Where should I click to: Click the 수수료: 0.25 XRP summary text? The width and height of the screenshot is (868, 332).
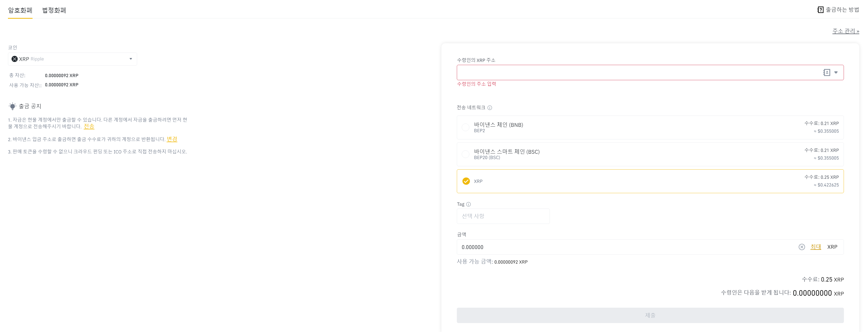coord(823,279)
